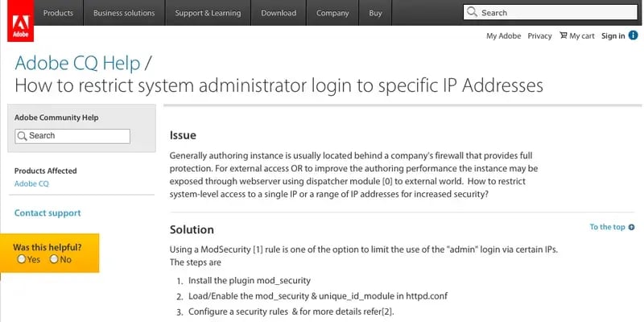This screenshot has width=644, height=322.
Task: Click the shopping cart icon
Action: pyautogui.click(x=563, y=35)
